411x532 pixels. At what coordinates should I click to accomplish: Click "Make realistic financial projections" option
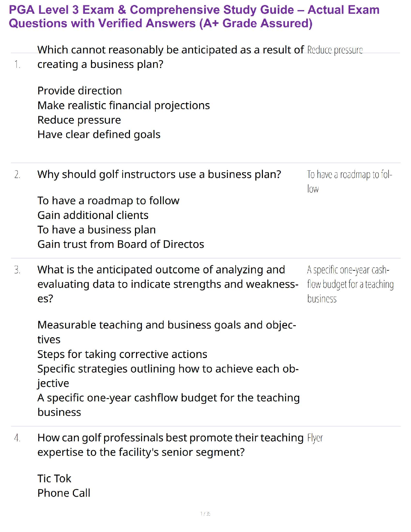(124, 105)
